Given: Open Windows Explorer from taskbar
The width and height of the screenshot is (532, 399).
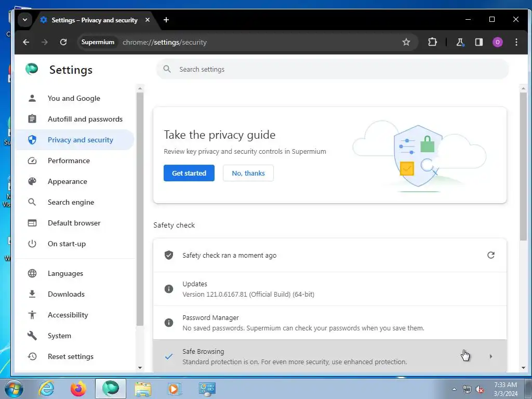Looking at the screenshot, I should point(143,389).
